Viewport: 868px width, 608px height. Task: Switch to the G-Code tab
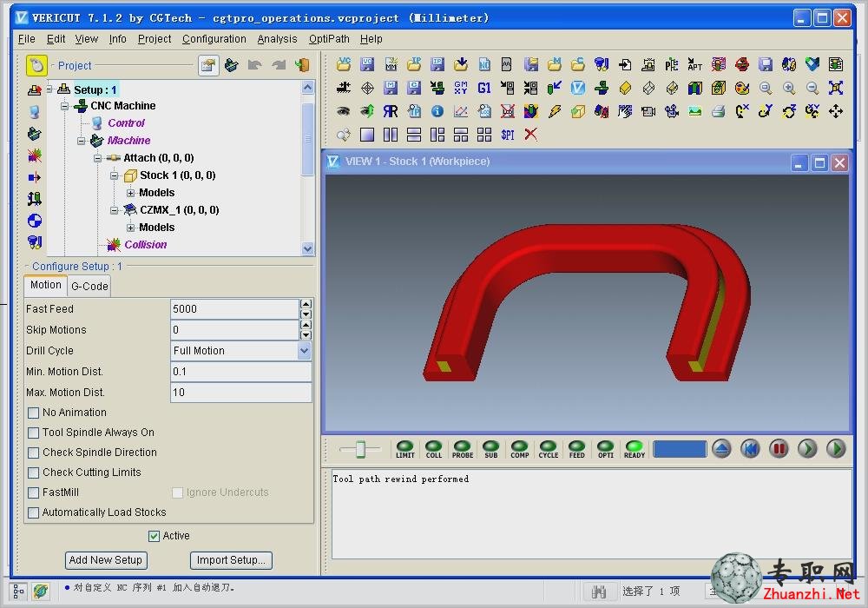[89, 287]
